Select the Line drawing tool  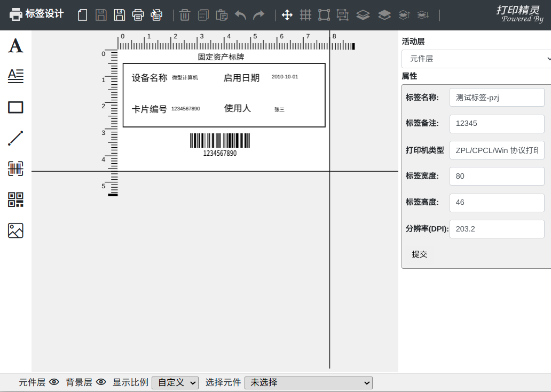pyautogui.click(x=15, y=138)
